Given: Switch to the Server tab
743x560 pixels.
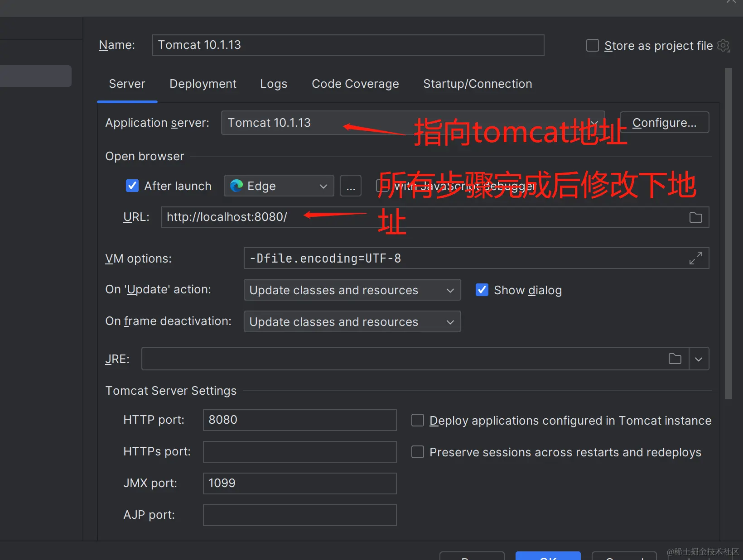Looking at the screenshot, I should click(x=127, y=84).
